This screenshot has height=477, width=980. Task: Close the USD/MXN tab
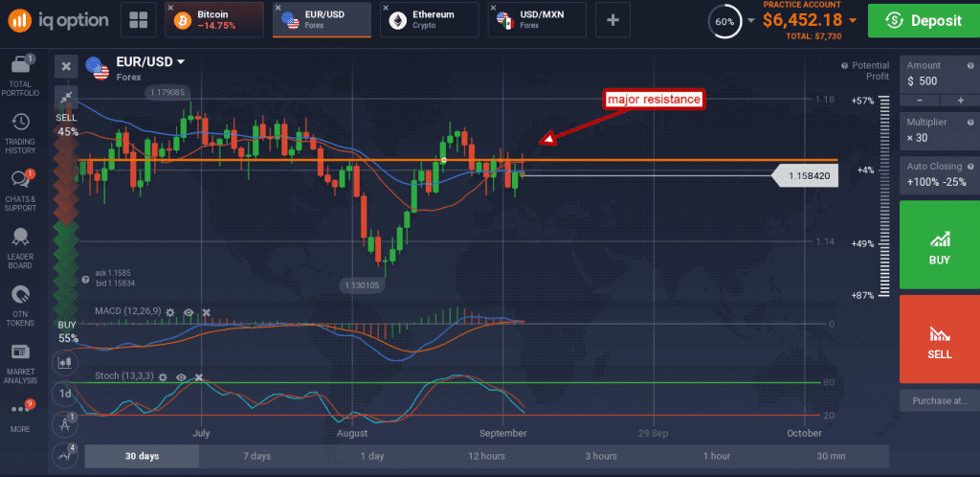[494, 8]
